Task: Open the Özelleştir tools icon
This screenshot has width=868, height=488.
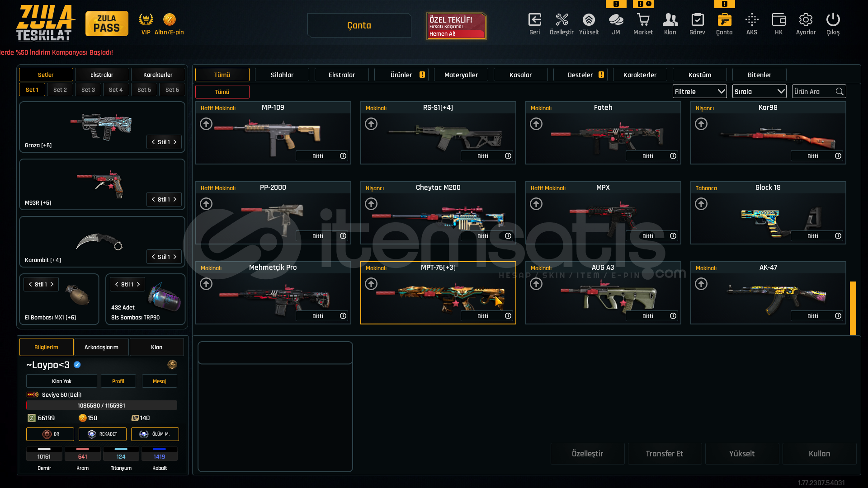Action: coord(561,20)
